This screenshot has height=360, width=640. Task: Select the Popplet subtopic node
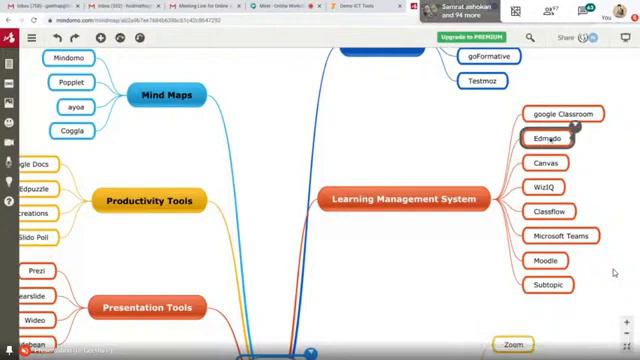pos(71,82)
